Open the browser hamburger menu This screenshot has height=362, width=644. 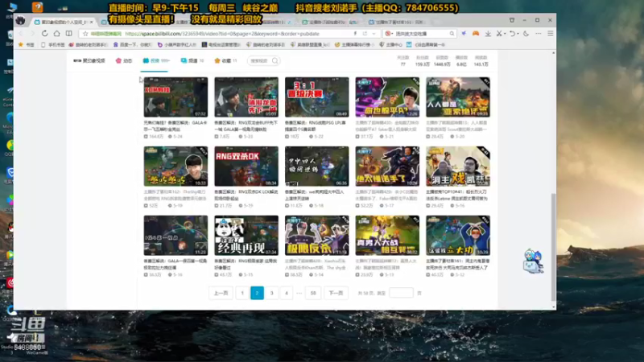click(551, 34)
